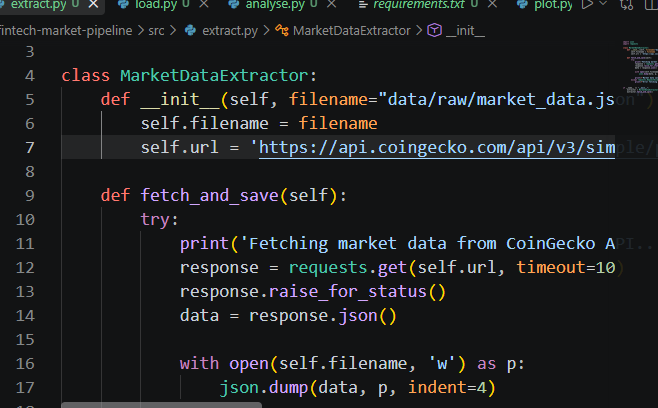Click the Python file icon in breadcrumb
The width and height of the screenshot is (658, 408).
(x=191, y=30)
